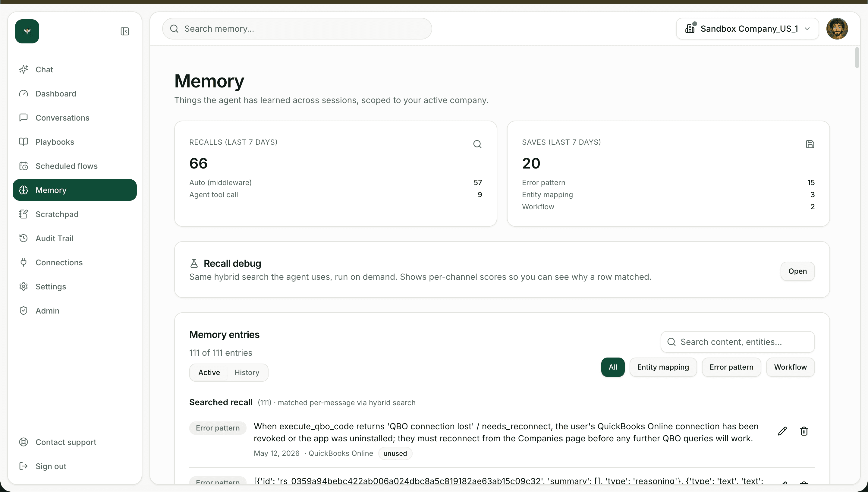Expand the Sandbox Company_US_1 dropdown chevron
Image resolution: width=868 pixels, height=492 pixels.
click(x=807, y=29)
